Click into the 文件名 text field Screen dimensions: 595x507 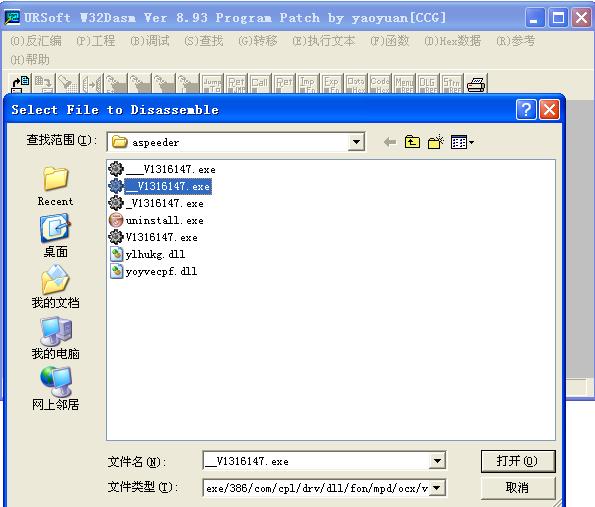(x=316, y=461)
